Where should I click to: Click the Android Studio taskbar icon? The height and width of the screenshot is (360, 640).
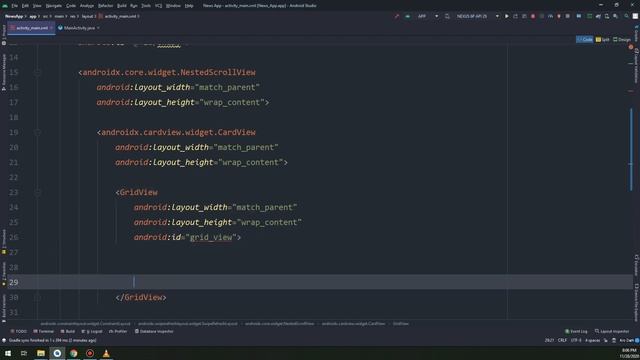[x=57, y=353]
